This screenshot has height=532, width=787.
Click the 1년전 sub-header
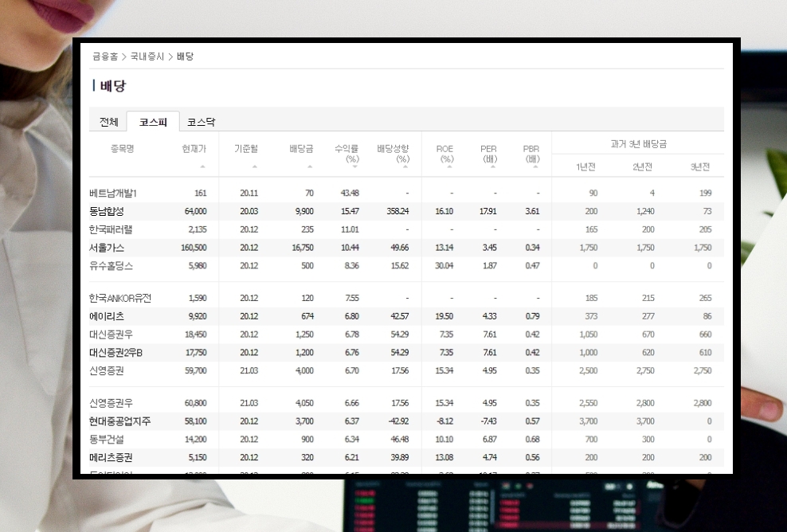tap(585, 166)
